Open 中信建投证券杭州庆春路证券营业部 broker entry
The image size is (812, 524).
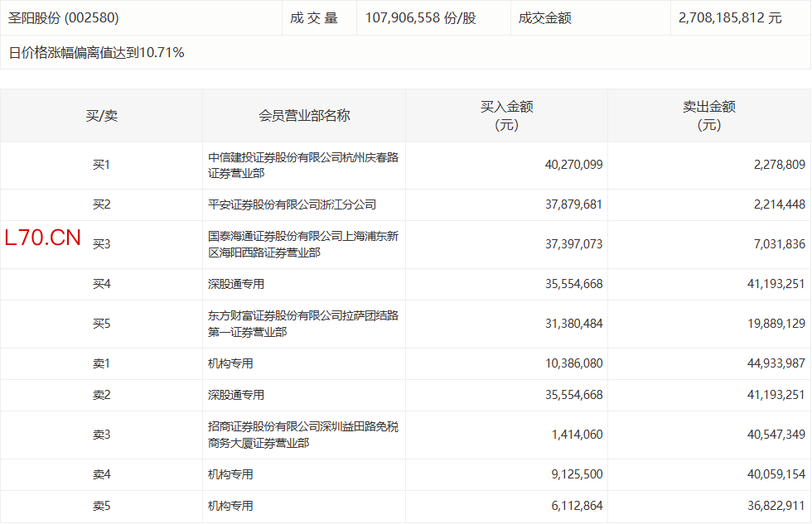pos(302,166)
